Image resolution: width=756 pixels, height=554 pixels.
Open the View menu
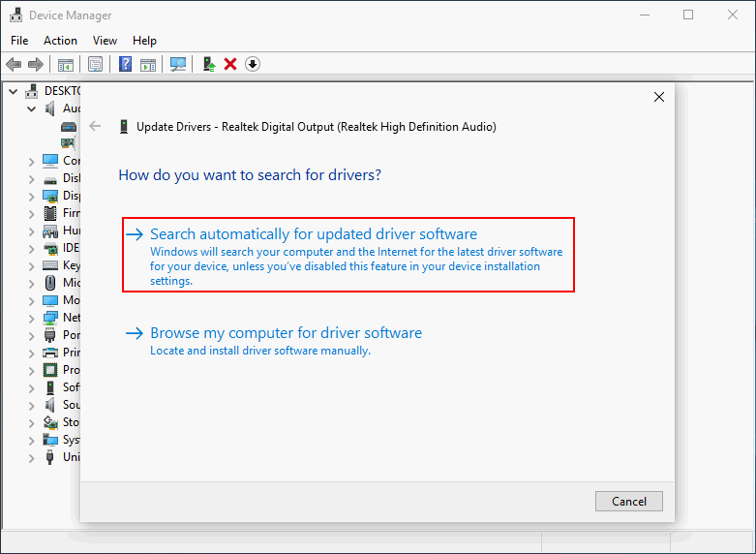[x=105, y=41]
